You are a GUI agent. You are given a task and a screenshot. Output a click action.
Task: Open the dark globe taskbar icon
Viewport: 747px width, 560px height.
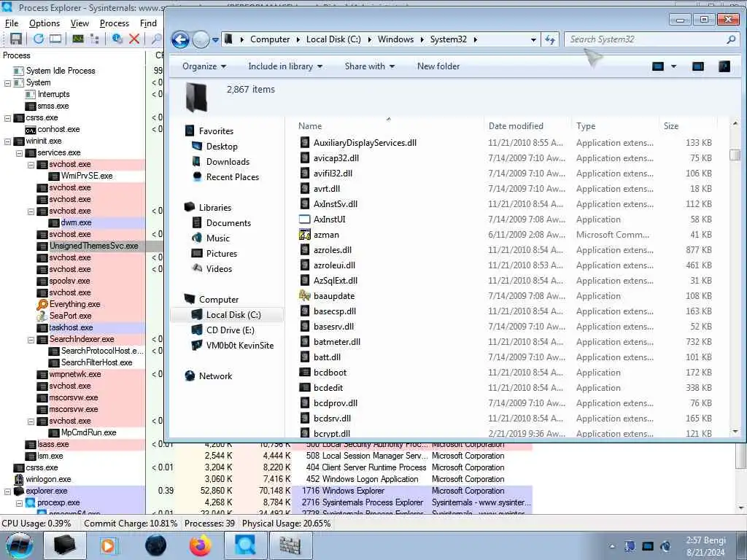[156, 545]
